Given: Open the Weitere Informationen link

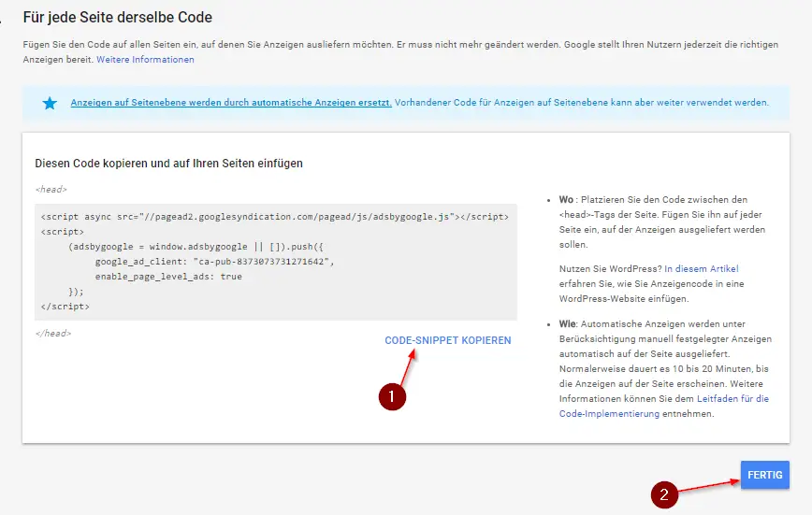Looking at the screenshot, I should (145, 60).
